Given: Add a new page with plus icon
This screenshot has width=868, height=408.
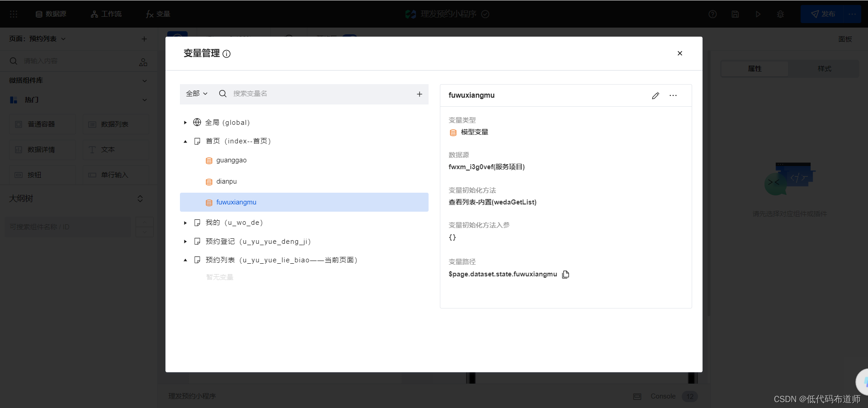Looking at the screenshot, I should pos(144,39).
